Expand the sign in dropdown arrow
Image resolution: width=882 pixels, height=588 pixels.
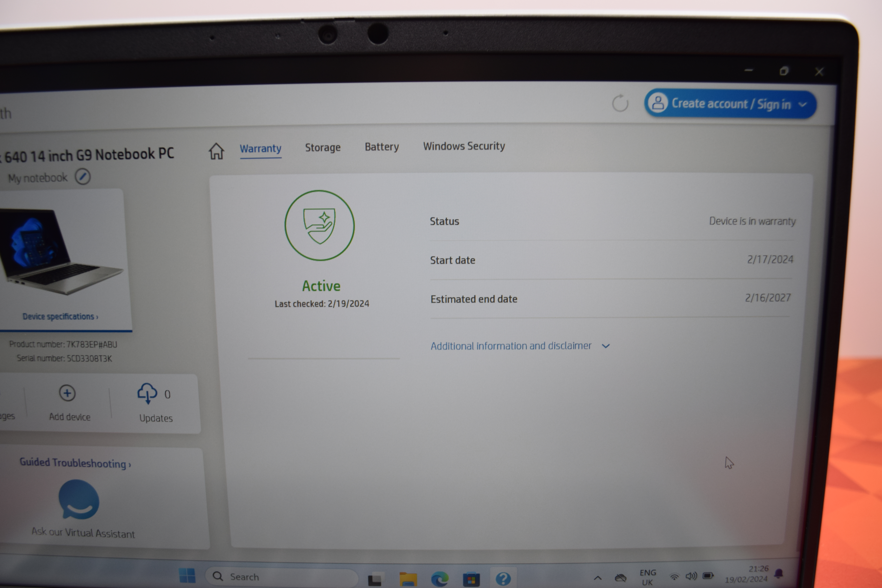click(802, 105)
